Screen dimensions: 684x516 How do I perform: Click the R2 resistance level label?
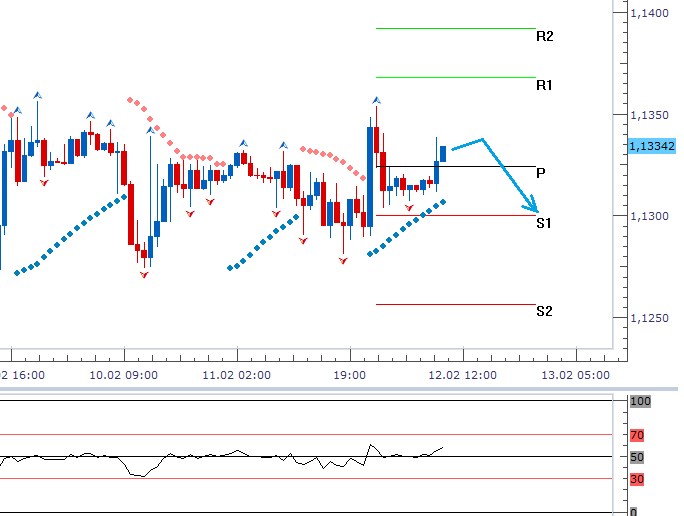[544, 36]
